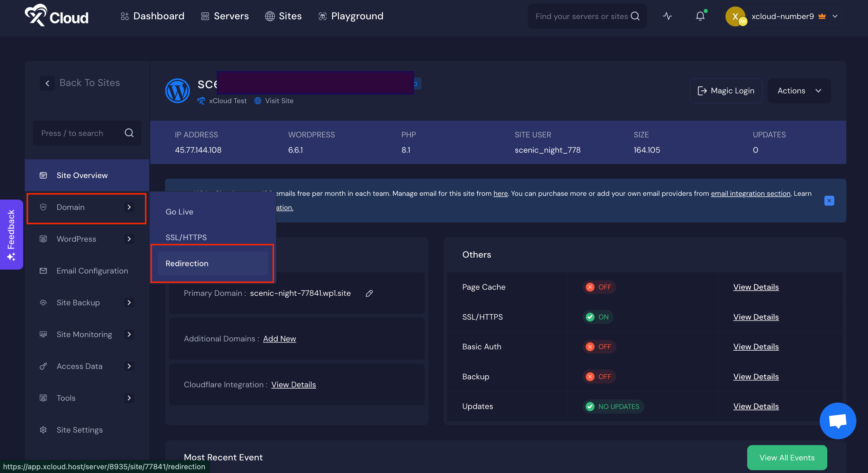Open the Sites nav item
This screenshot has width=868, height=473.
pos(283,16)
